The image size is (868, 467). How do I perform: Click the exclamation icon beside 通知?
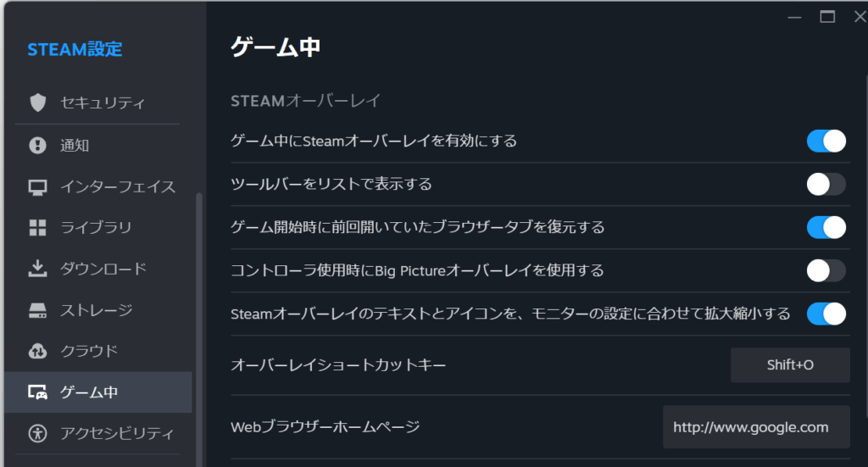click(x=37, y=145)
